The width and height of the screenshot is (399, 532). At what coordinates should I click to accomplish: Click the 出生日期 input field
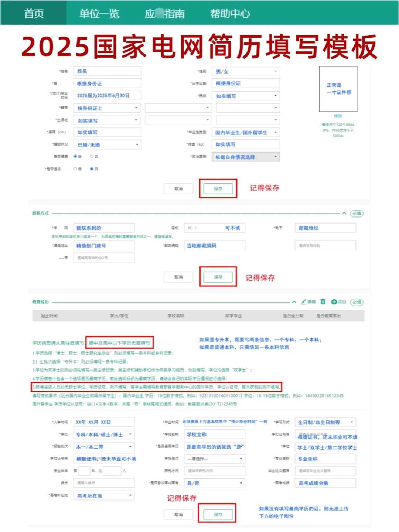point(246,83)
